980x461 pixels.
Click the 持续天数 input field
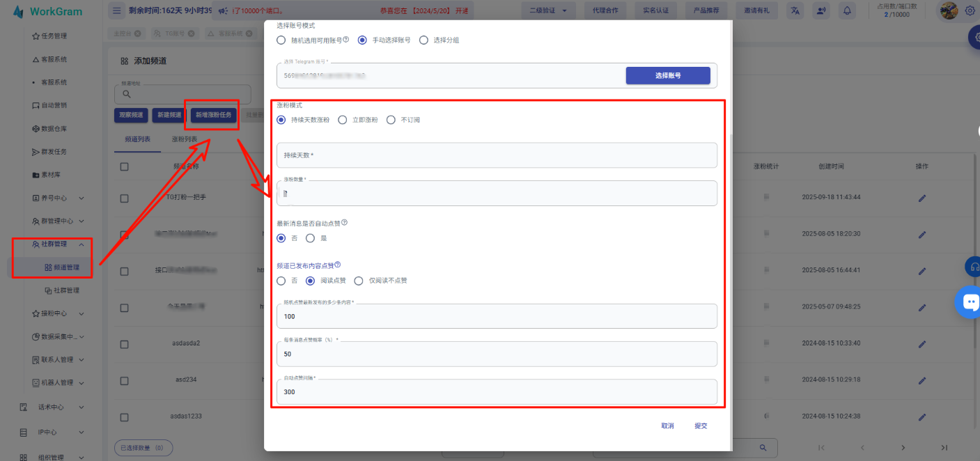tap(497, 155)
